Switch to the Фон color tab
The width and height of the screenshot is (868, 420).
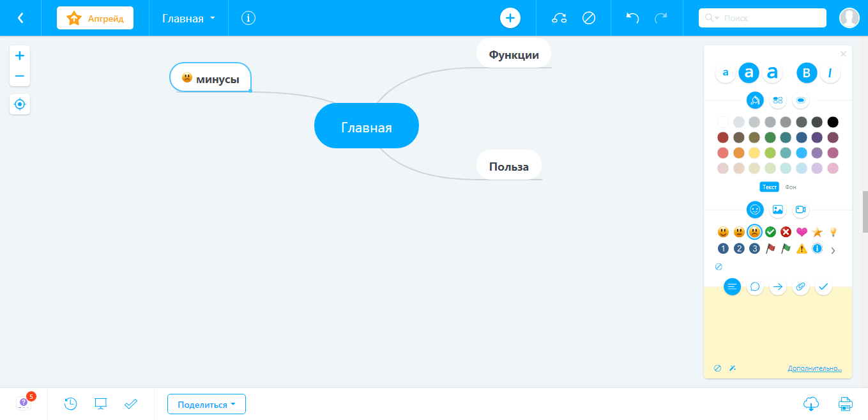(791, 187)
